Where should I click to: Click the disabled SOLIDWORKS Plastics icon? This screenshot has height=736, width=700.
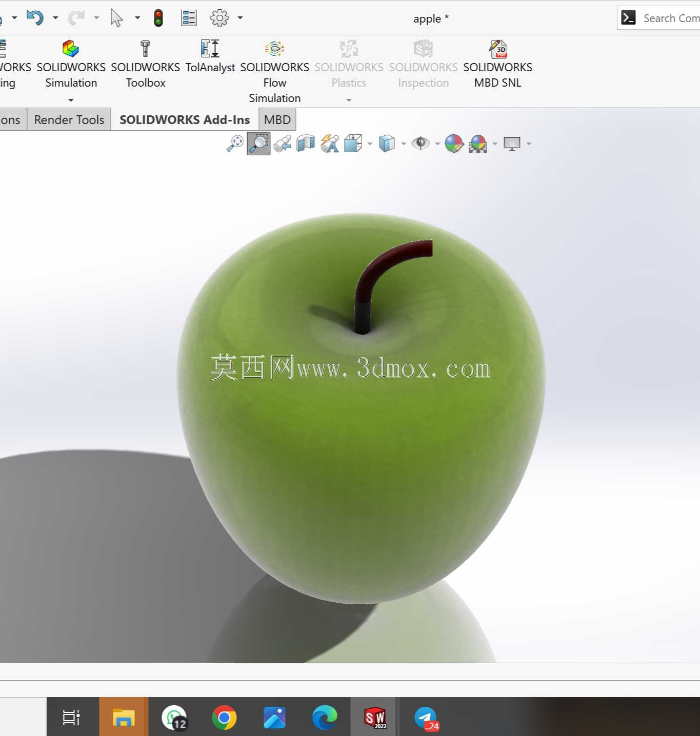pyautogui.click(x=349, y=49)
